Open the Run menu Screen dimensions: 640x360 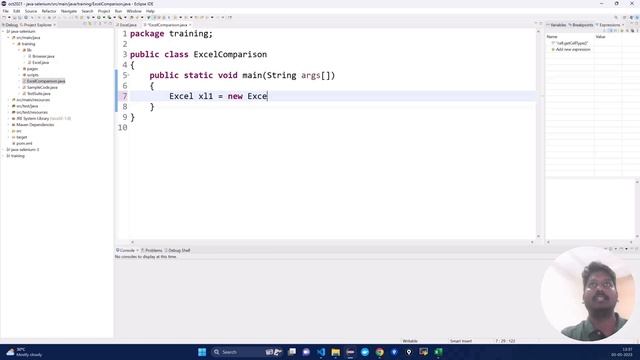(118, 11)
